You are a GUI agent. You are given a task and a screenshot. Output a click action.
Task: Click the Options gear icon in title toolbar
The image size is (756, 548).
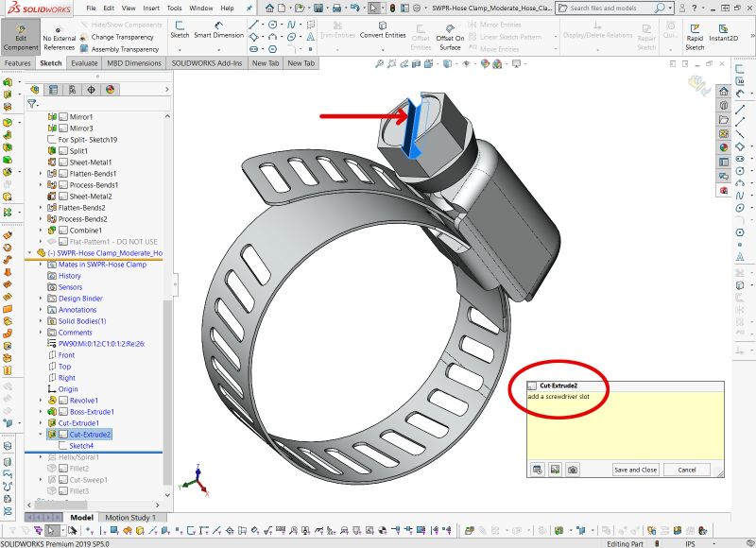(417, 9)
